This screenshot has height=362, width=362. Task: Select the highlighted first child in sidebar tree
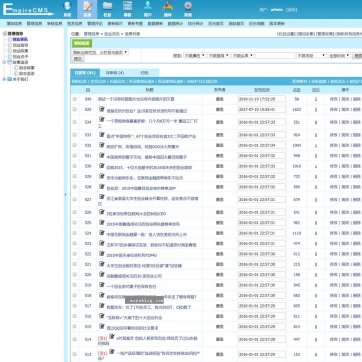(20, 39)
